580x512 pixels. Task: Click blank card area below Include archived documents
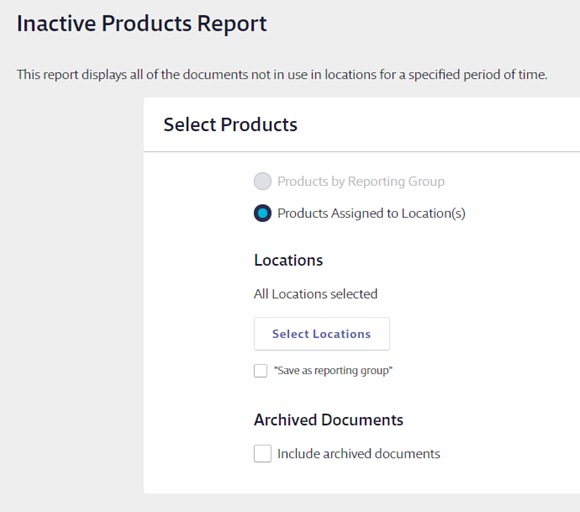pos(362,478)
